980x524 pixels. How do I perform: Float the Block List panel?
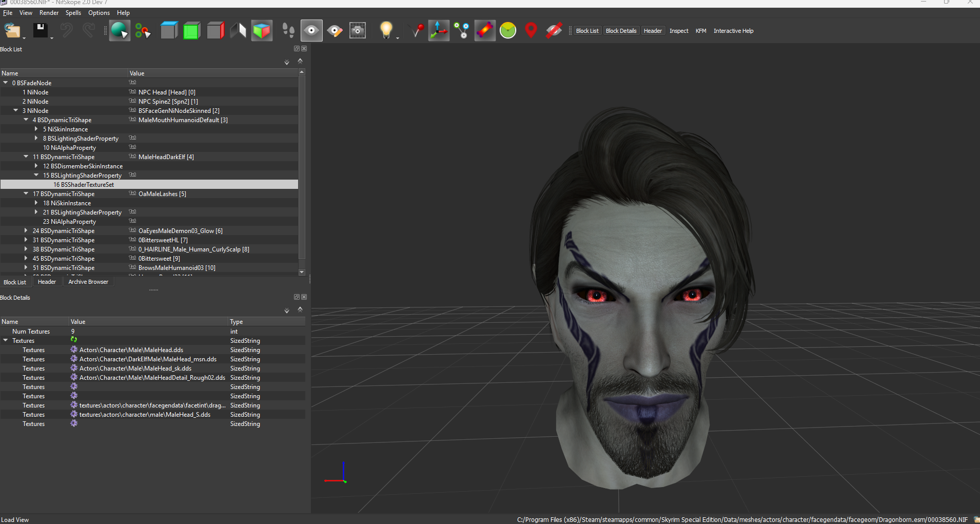[297, 49]
